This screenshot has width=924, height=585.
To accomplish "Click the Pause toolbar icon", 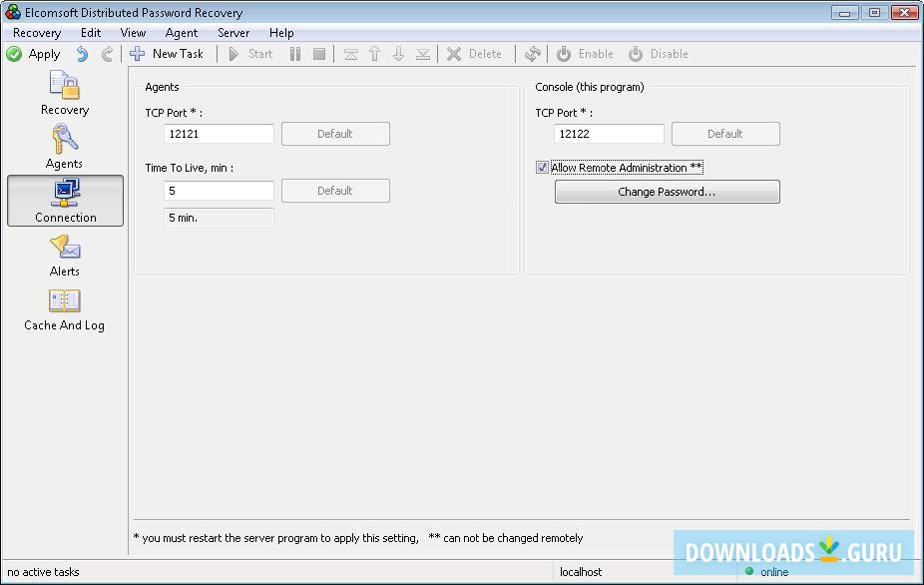I will [x=295, y=54].
